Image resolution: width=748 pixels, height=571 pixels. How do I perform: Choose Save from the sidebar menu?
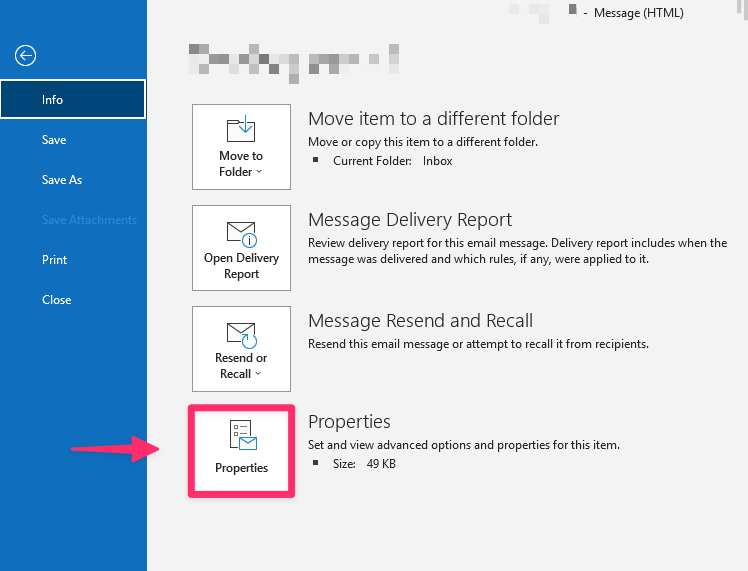54,140
